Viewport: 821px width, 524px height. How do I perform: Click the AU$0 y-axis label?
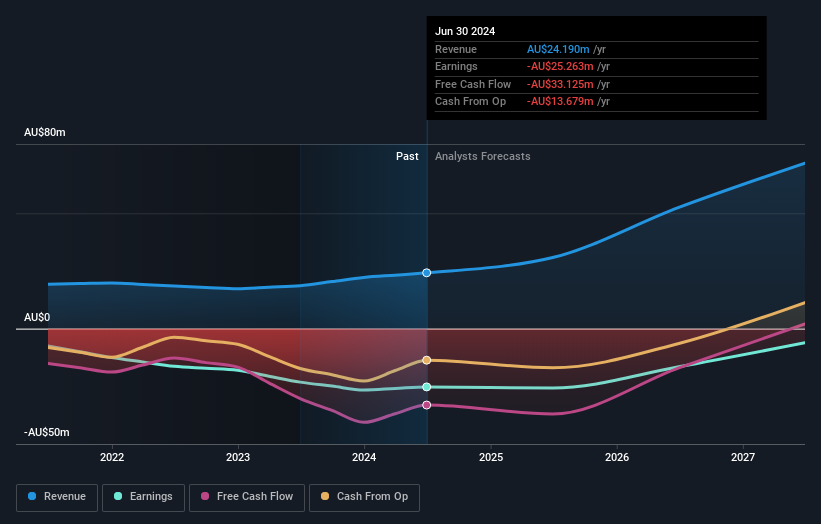coord(37,317)
